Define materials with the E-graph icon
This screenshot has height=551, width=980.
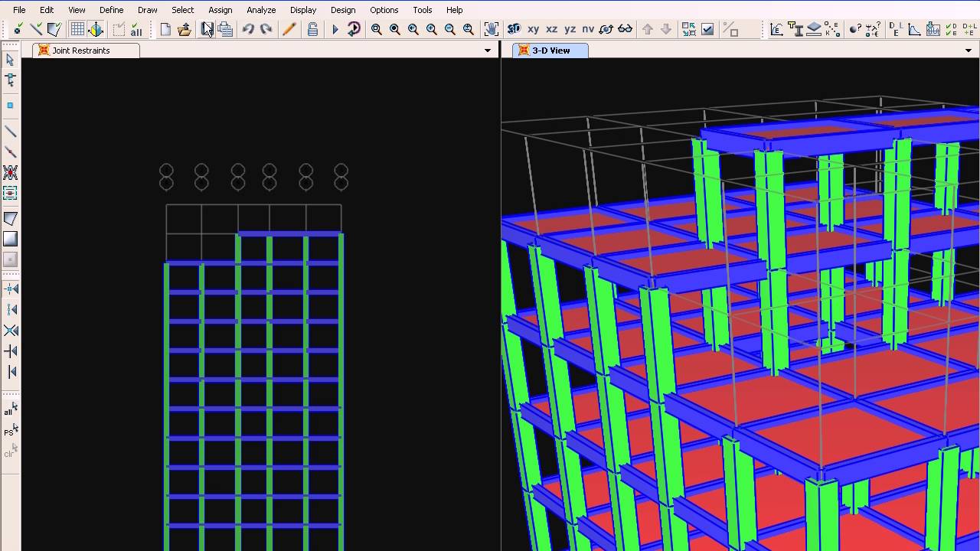(x=776, y=29)
